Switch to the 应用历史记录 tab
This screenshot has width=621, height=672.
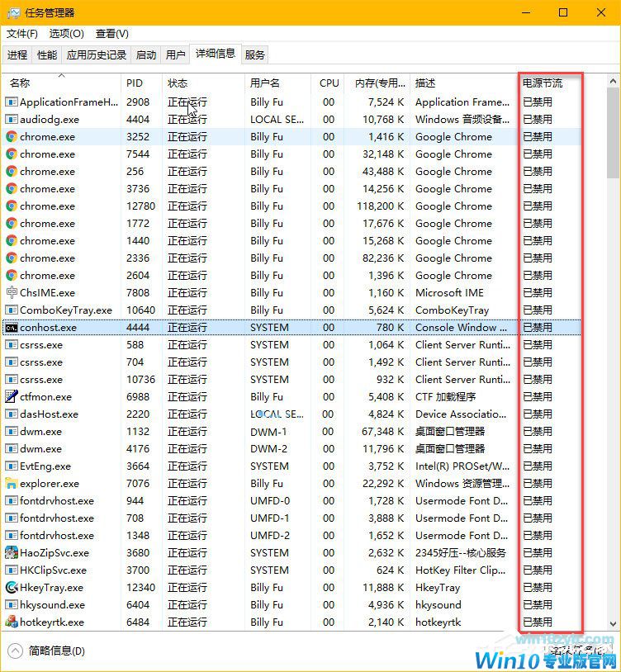click(x=97, y=54)
